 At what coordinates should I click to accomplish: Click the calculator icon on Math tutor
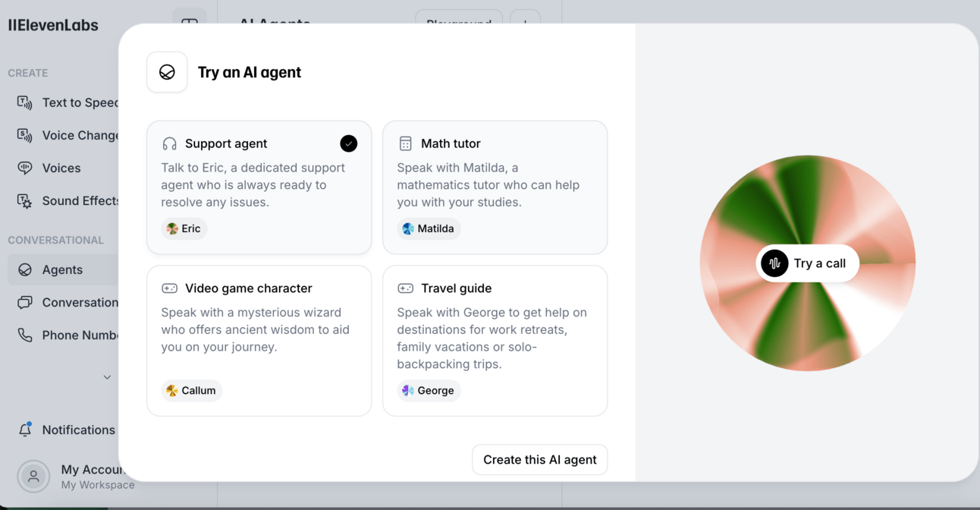[406, 143]
